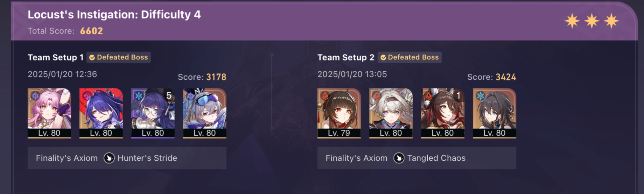Click the first gold star rating icon
Viewport: 644px width, 194px height.
tap(572, 21)
